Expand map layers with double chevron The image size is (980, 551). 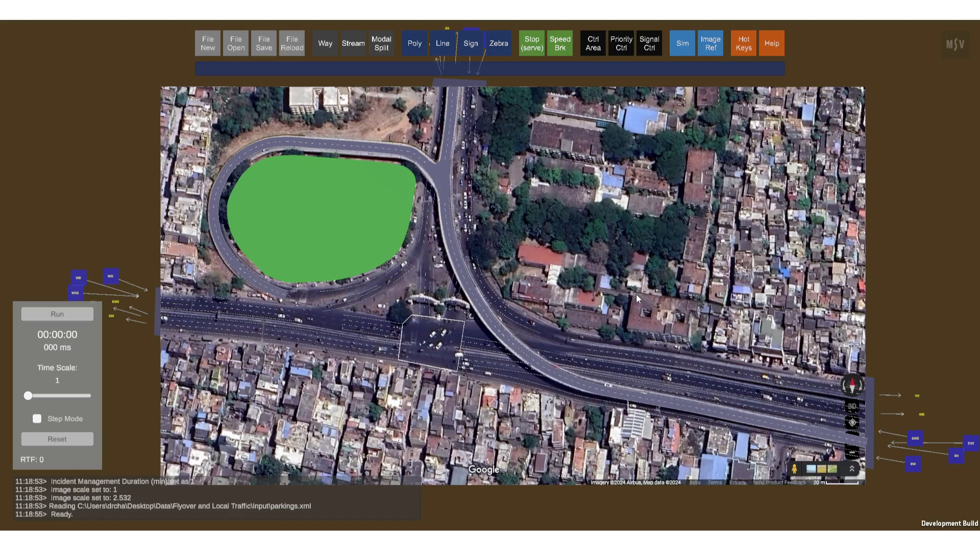[x=851, y=469]
